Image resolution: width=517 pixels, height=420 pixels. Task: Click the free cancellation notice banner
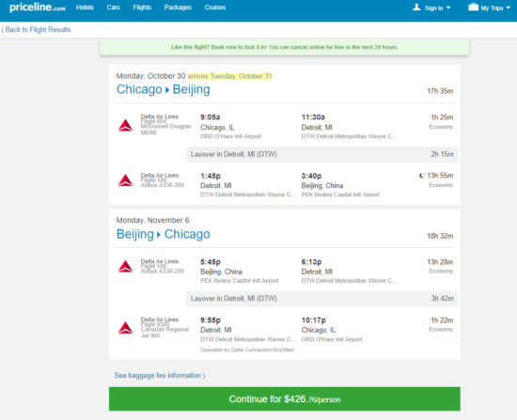pyautogui.click(x=285, y=47)
